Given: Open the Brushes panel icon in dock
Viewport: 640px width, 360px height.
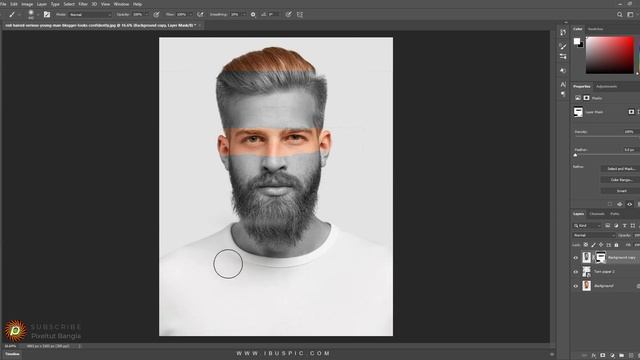Looking at the screenshot, I should coord(563,46).
